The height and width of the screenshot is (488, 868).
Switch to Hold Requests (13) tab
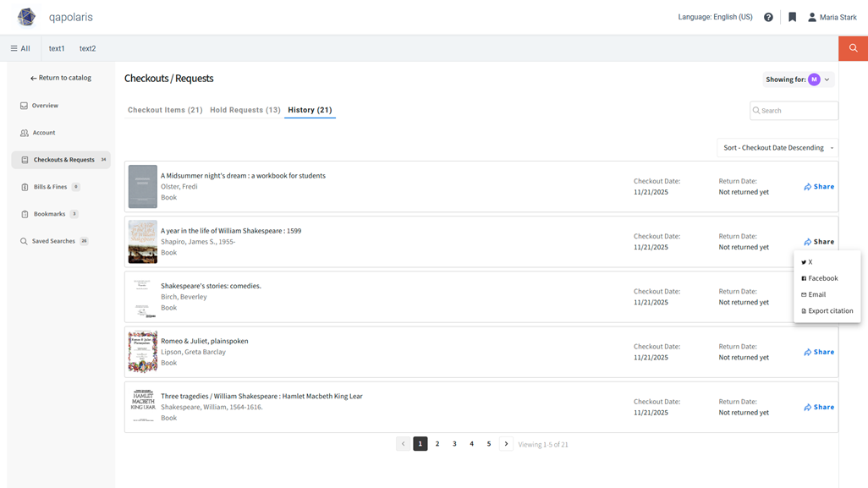tap(245, 110)
